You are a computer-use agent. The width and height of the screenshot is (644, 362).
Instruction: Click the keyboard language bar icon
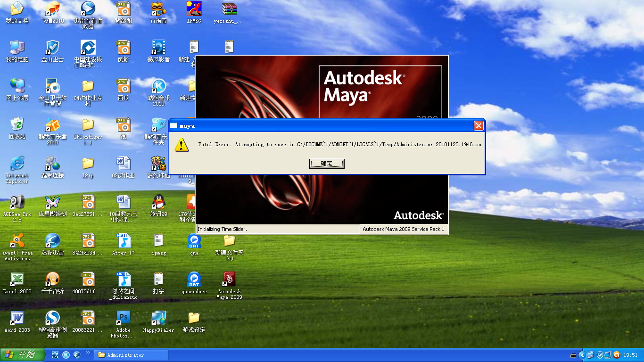(x=573, y=355)
